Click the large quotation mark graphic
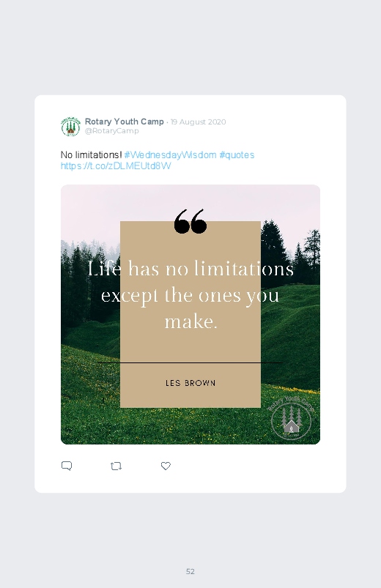The height and width of the screenshot is (588, 381). tap(190, 221)
